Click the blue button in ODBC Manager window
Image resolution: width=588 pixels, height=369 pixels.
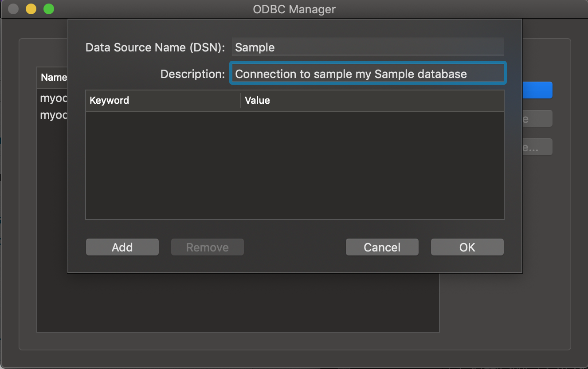pyautogui.click(x=537, y=90)
